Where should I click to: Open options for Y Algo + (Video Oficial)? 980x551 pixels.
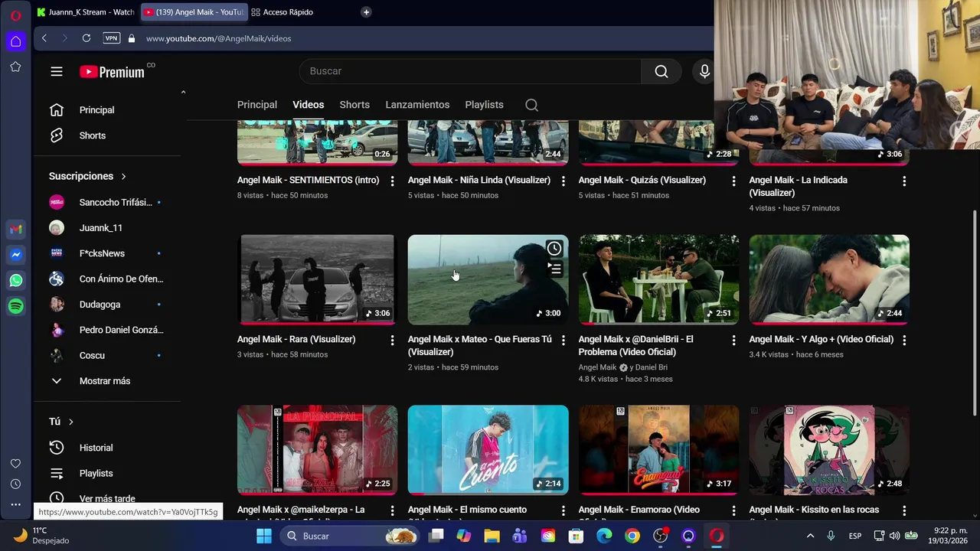point(904,341)
